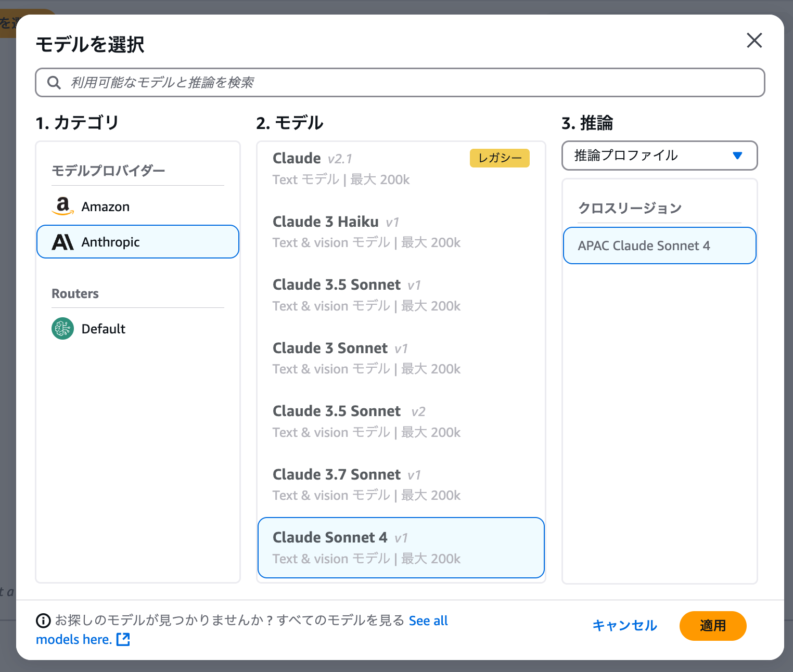
Task: Select Claude 3 Haiku v1 model
Action: pos(401,232)
